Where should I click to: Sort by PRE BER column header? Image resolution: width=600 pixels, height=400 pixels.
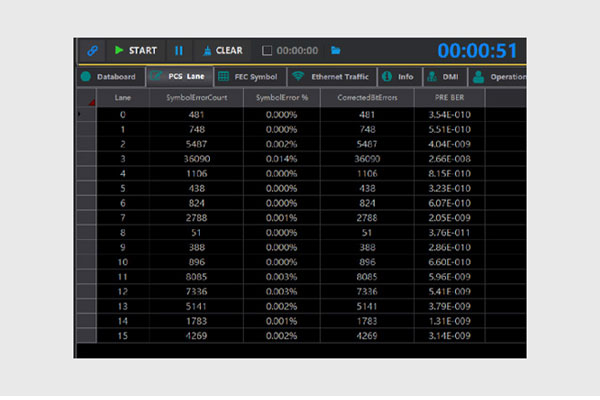click(x=449, y=98)
